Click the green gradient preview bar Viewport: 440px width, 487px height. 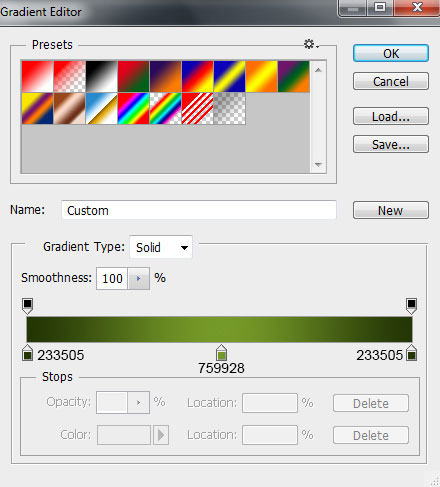pos(219,329)
